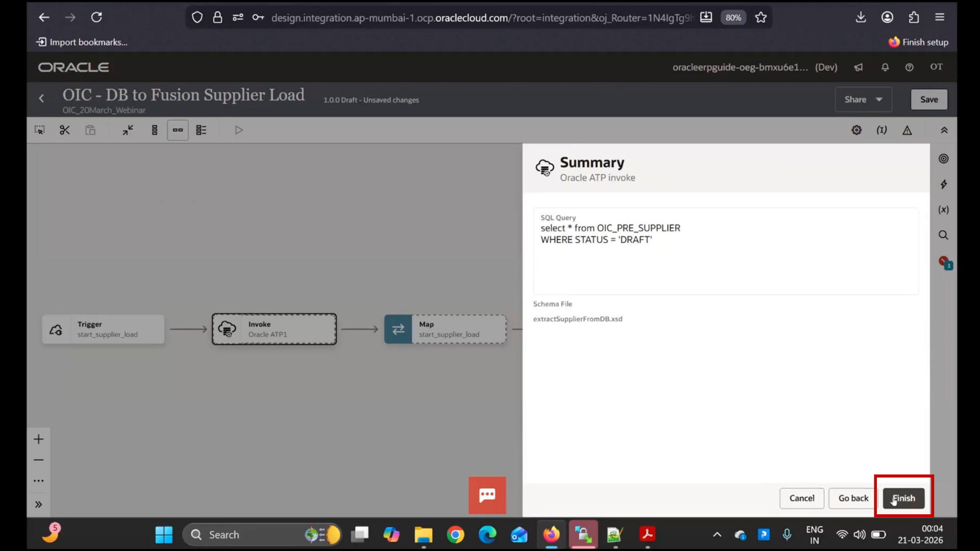
Task: Click the taskbar Search box
Action: [x=261, y=535]
